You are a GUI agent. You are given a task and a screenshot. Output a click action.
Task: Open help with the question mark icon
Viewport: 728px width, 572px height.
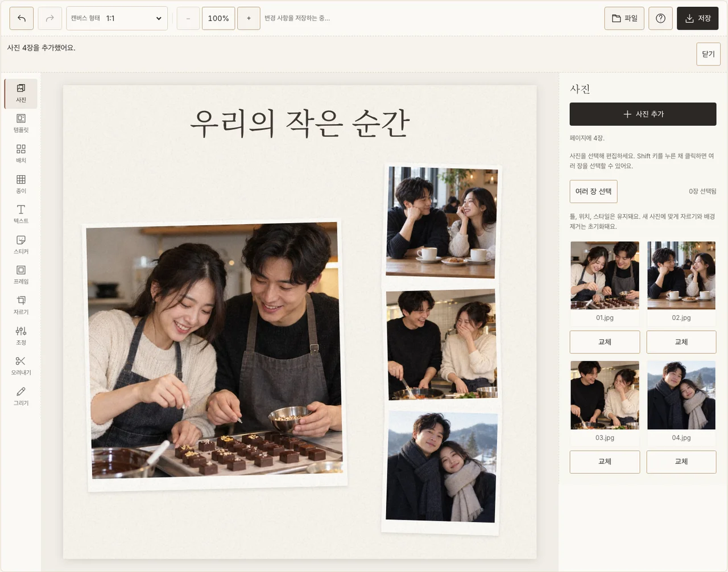pos(660,18)
